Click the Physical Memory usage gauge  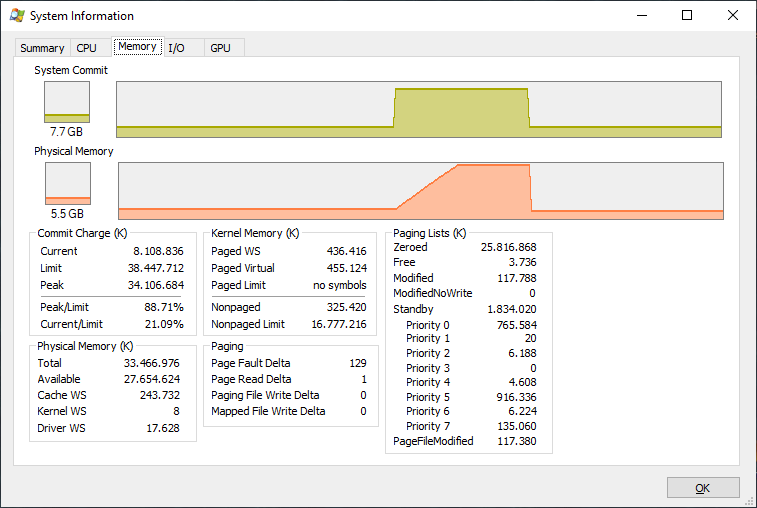68,183
